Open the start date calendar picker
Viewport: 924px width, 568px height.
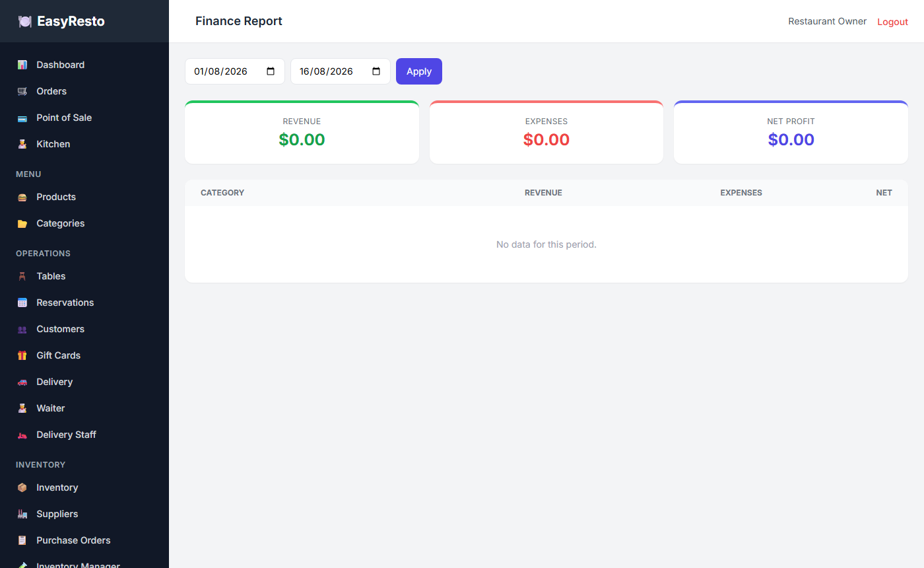tap(271, 71)
